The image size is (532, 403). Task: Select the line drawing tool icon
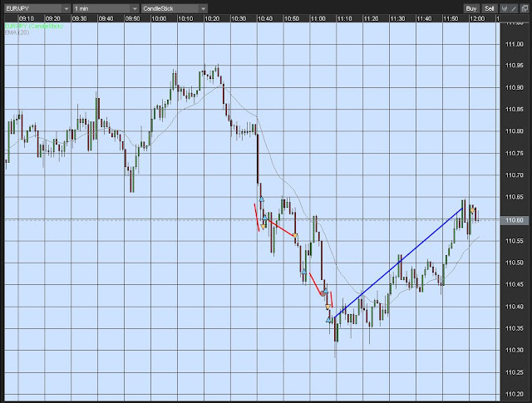(514, 8)
